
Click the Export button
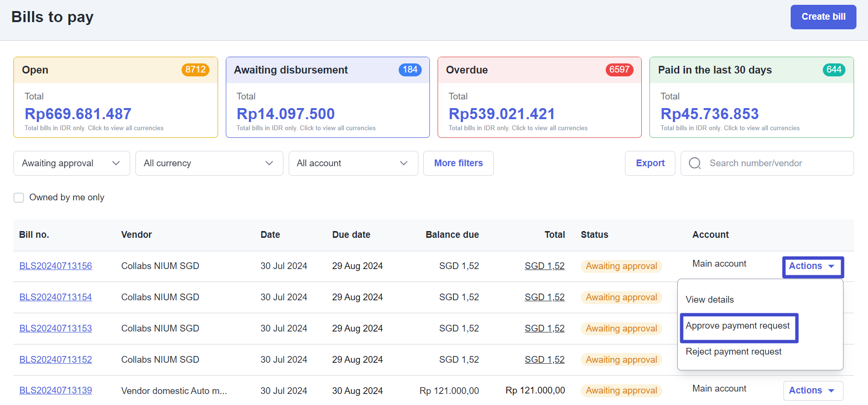tap(650, 163)
